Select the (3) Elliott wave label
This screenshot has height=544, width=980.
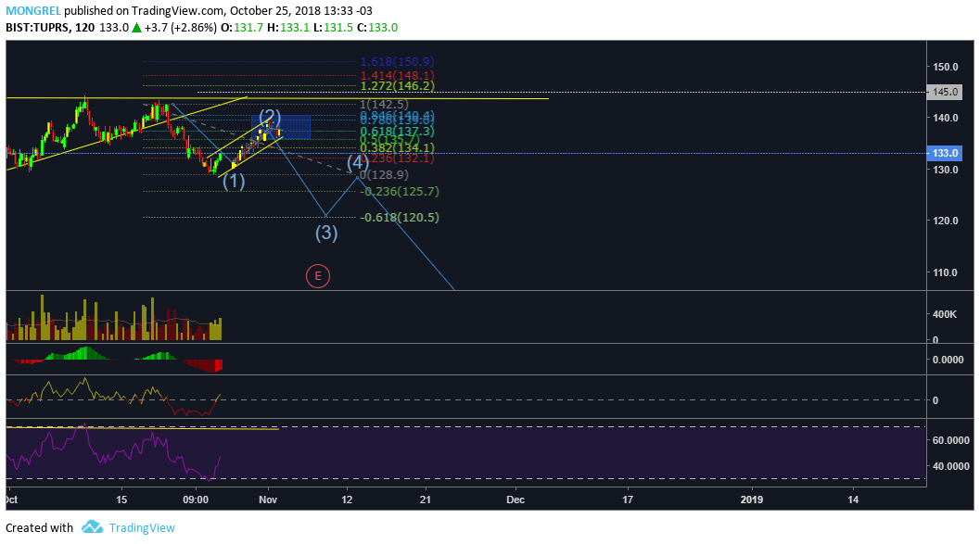(x=326, y=233)
